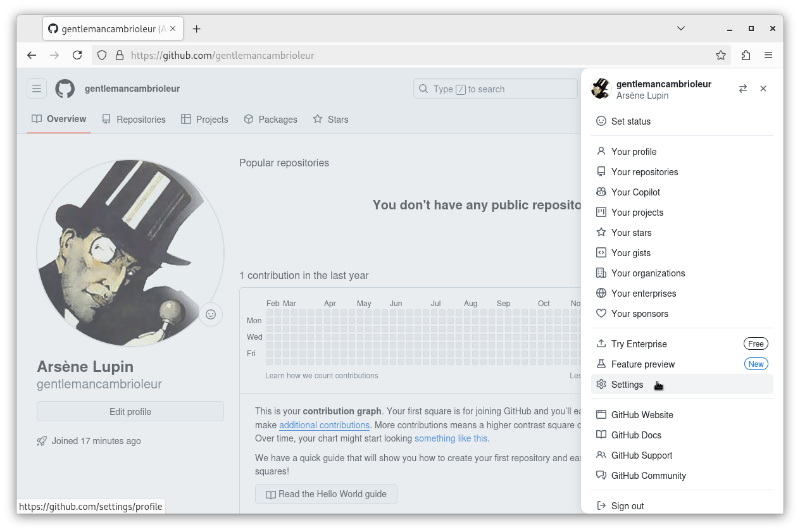Close the user menu panel
This screenshot has width=800, height=532.
click(763, 89)
